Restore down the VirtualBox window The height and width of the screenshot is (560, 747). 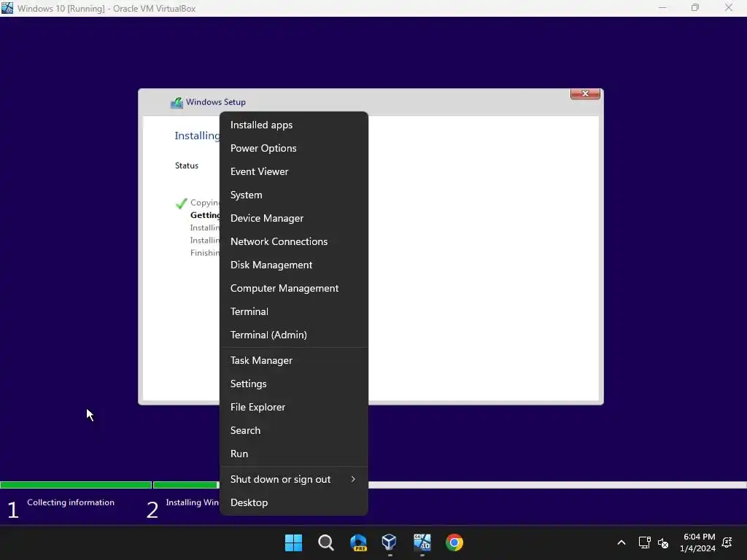click(x=695, y=8)
